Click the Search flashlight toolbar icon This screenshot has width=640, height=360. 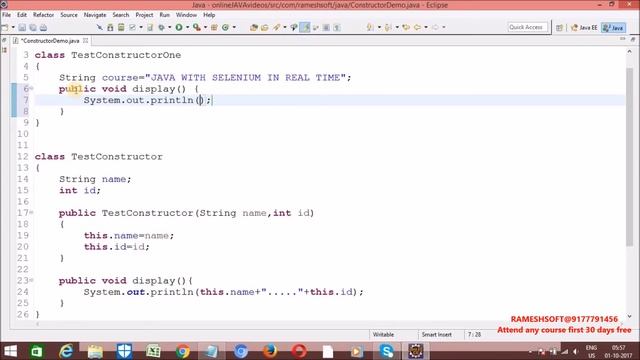[276, 27]
